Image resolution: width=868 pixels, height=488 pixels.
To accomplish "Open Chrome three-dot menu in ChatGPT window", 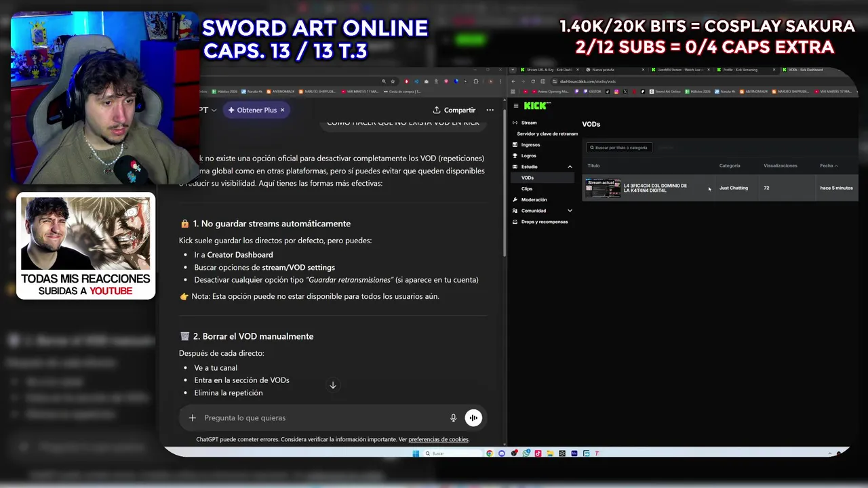I will pyautogui.click(x=500, y=81).
